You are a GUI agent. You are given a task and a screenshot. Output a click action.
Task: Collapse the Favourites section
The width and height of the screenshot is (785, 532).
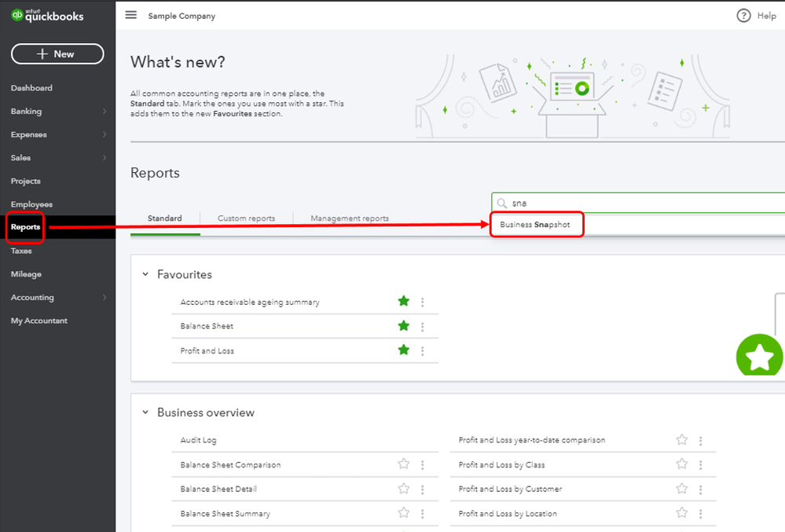point(145,274)
